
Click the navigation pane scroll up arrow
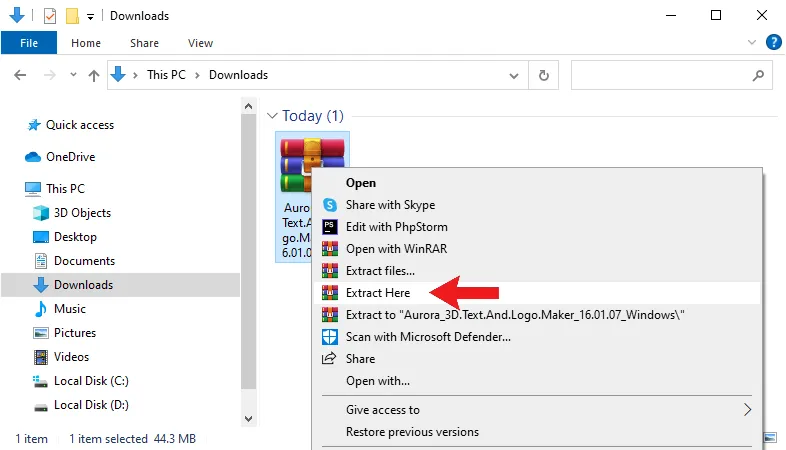(248, 106)
